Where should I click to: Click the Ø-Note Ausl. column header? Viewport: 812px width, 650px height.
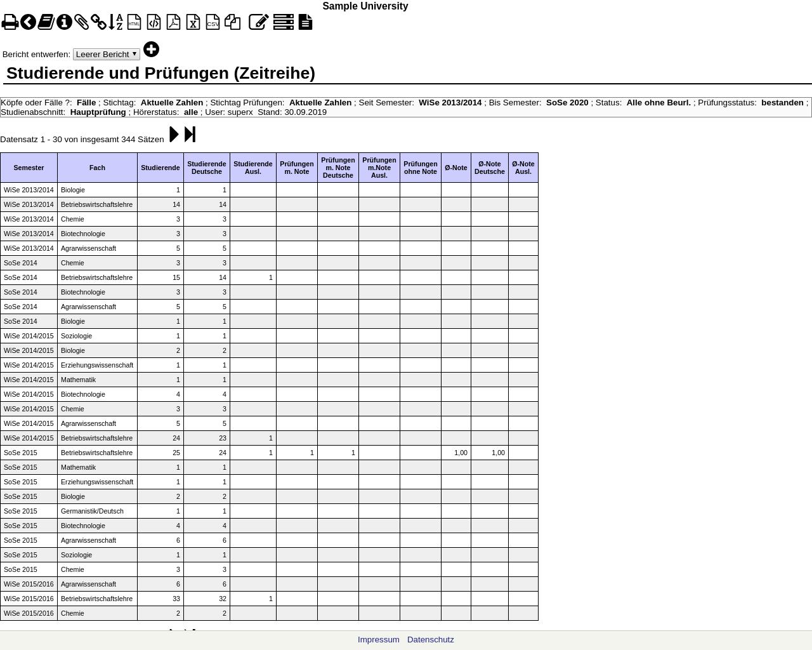(x=523, y=168)
